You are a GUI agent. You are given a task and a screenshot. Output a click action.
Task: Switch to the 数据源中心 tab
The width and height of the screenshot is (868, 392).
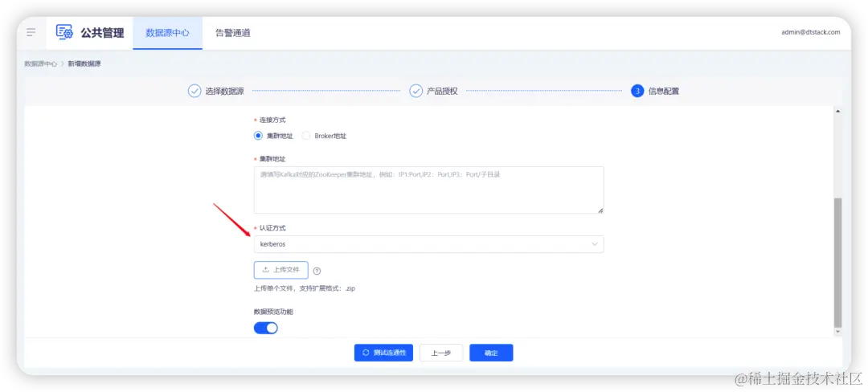[167, 33]
